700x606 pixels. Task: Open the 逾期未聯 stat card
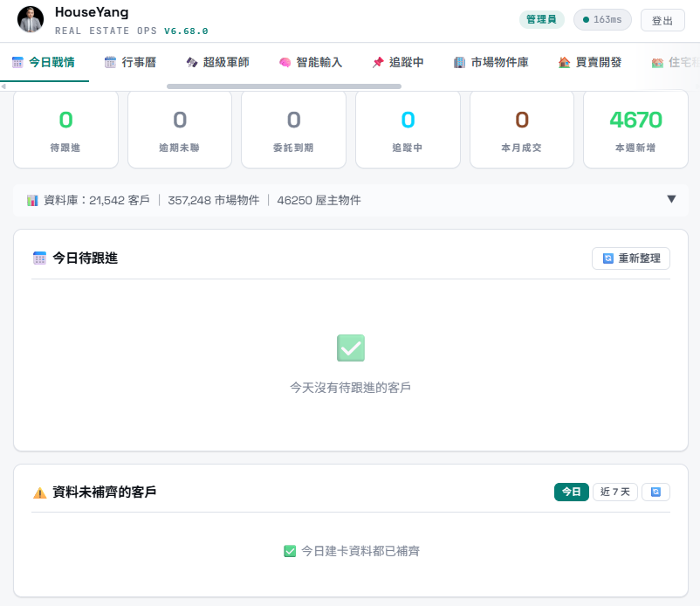[180, 129]
